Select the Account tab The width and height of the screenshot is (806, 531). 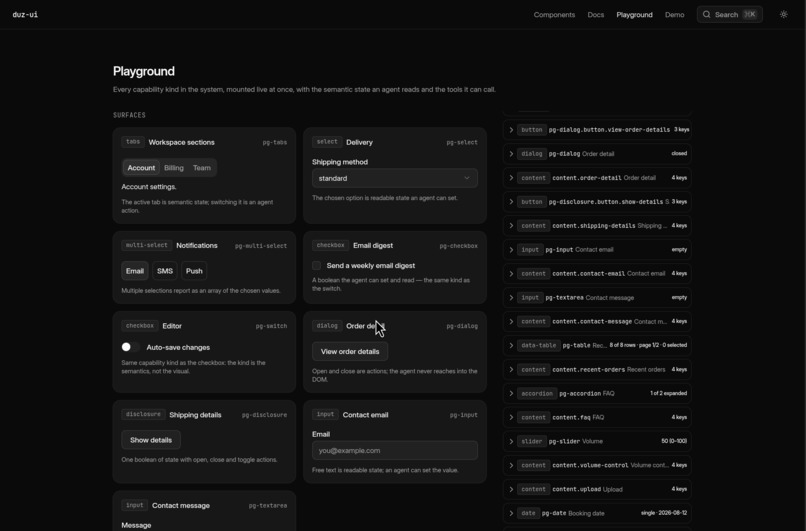pos(141,168)
